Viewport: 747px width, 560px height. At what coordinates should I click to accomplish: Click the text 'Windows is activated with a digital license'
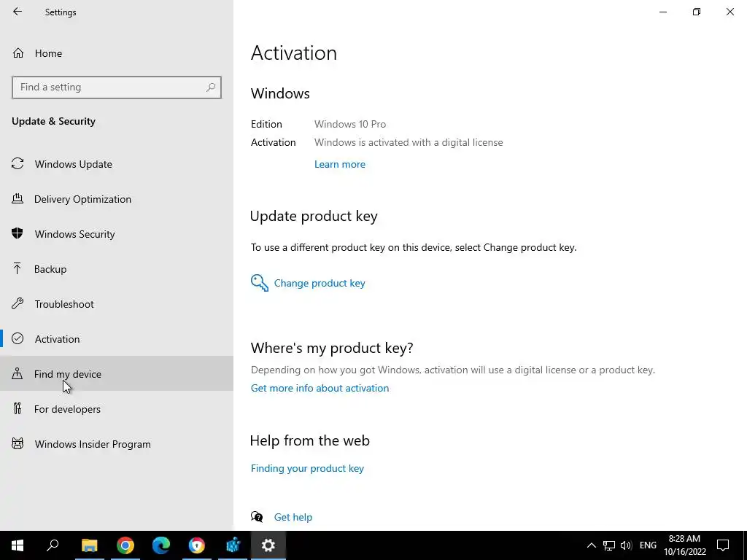point(409,142)
